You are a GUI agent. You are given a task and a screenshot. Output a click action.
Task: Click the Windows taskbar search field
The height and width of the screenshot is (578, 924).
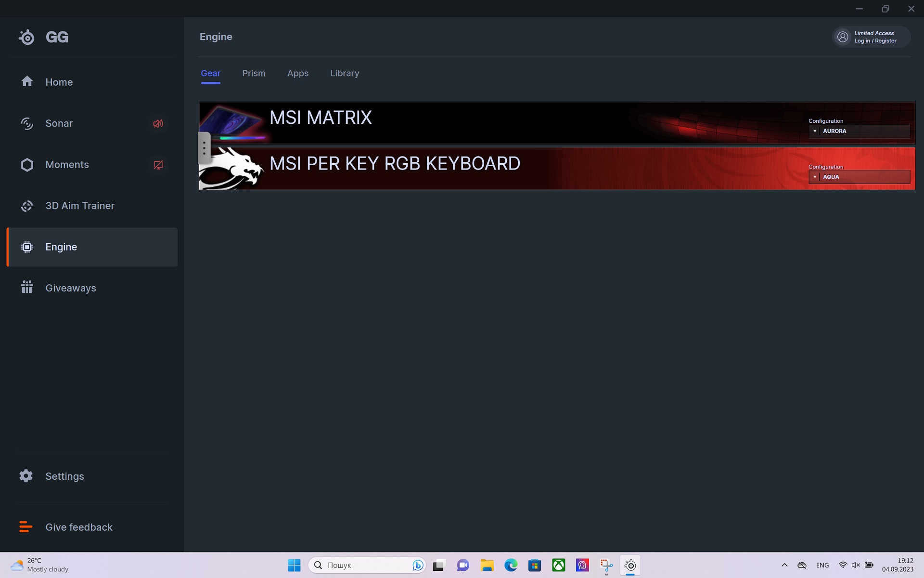coord(367,565)
